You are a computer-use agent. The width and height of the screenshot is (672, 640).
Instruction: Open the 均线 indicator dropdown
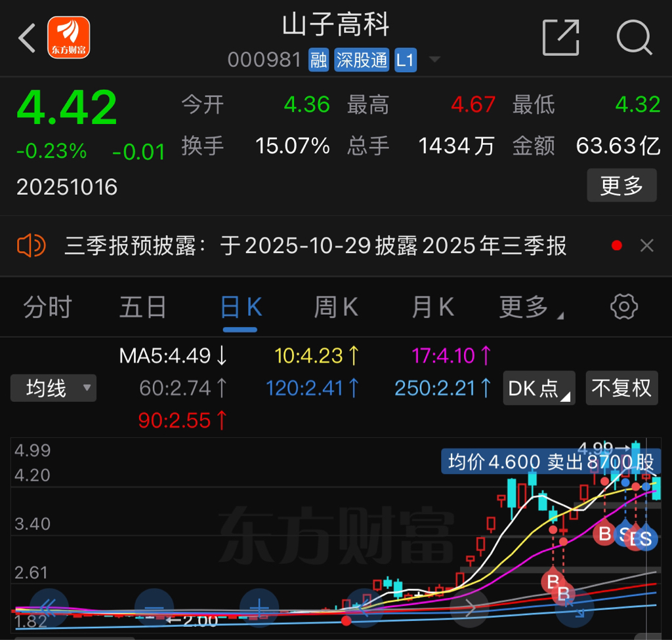(x=54, y=388)
